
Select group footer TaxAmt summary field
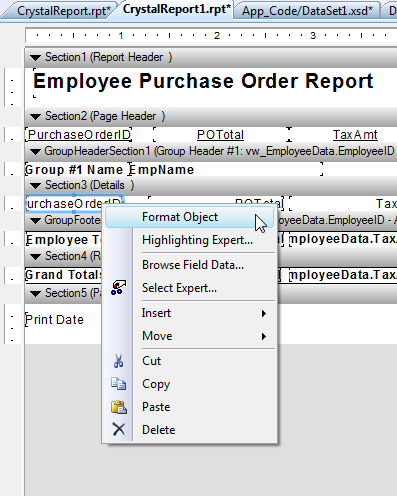pos(343,239)
